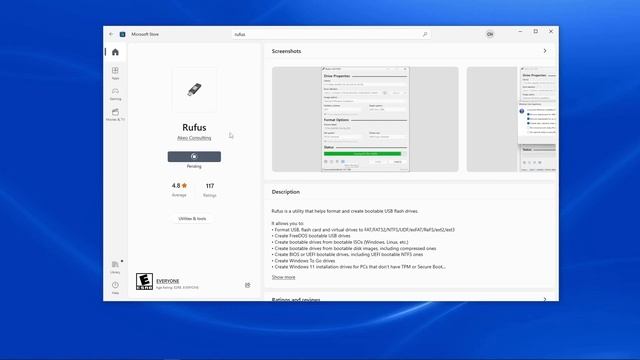Click into the search box containing rufus
640x360 pixels.
(x=331, y=34)
